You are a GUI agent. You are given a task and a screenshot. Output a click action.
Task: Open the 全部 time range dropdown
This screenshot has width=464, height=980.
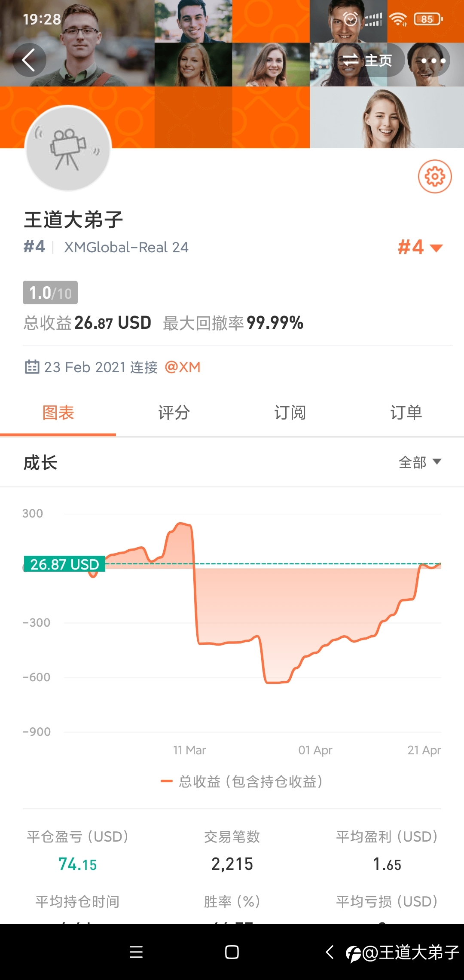(419, 462)
